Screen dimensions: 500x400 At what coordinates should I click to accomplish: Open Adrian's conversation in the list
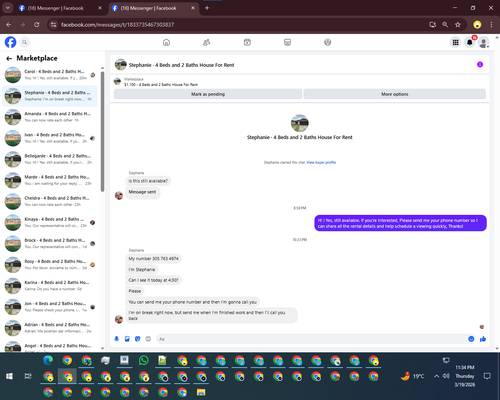[50, 328]
